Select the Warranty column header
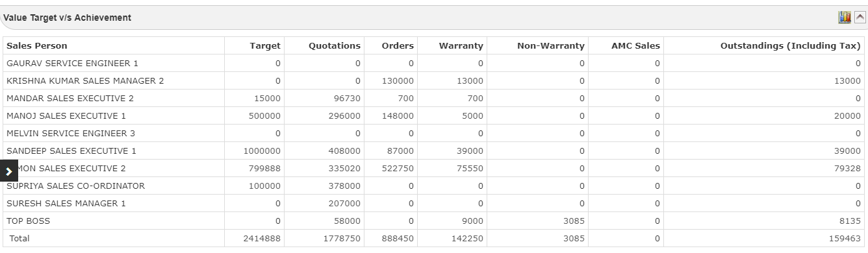 (x=461, y=45)
